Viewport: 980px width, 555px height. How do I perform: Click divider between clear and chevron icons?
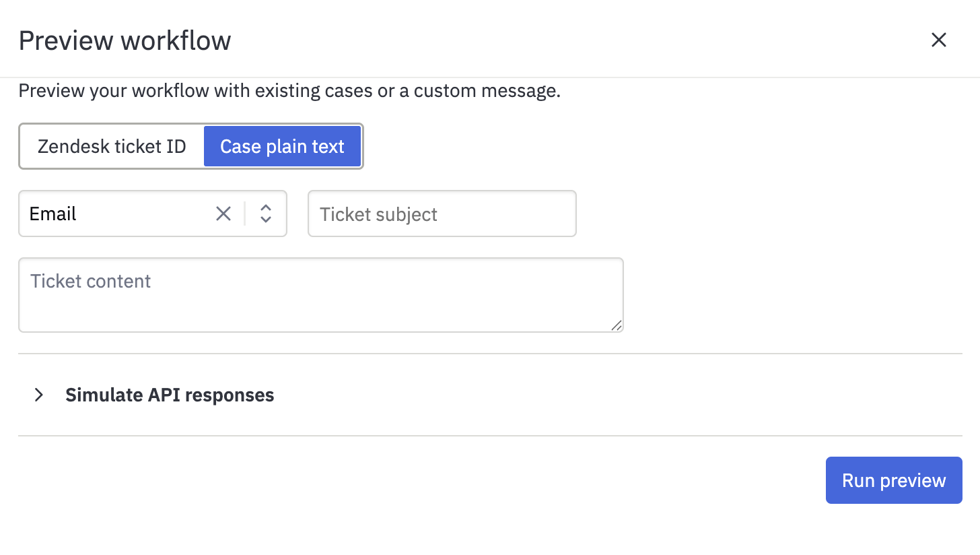[x=245, y=214]
